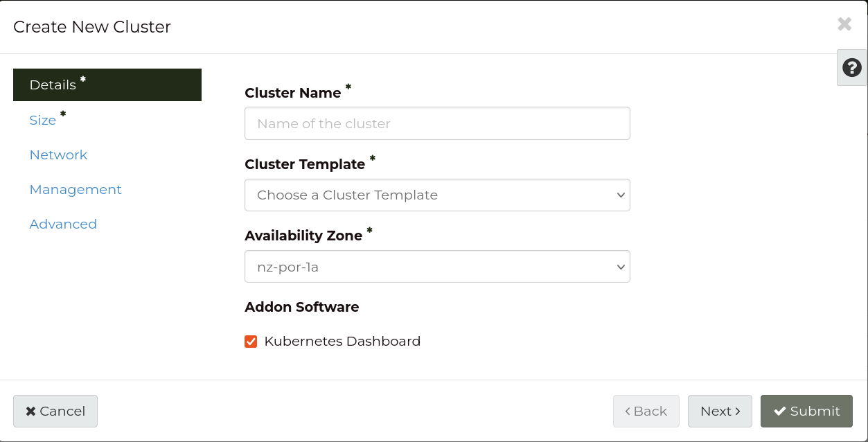The width and height of the screenshot is (868, 442).
Task: Open the Cluster Template dropdown
Action: tap(437, 195)
